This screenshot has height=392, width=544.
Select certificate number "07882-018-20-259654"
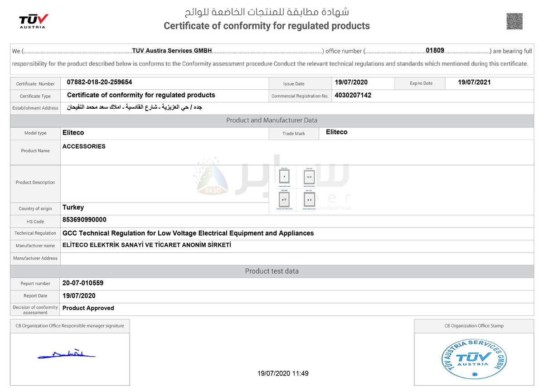(99, 82)
